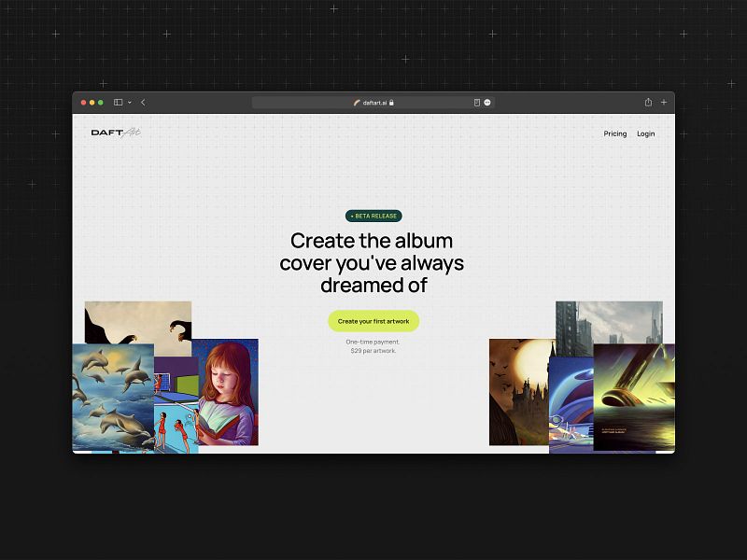Go back with the back arrow
This screenshot has height=560, width=747.
point(143,103)
